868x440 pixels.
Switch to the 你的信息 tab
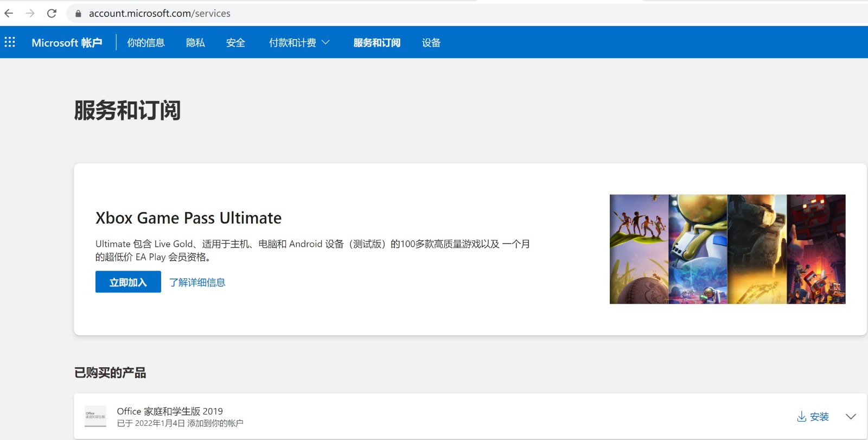pos(146,43)
